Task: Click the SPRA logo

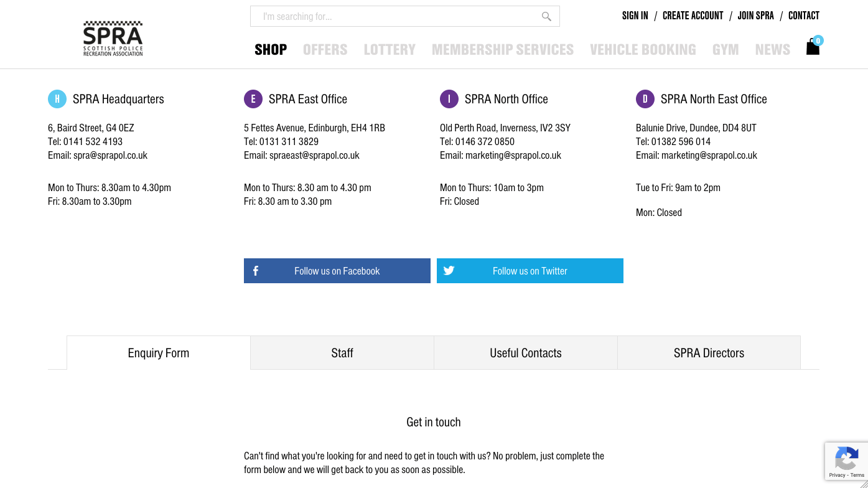Action: (x=113, y=39)
